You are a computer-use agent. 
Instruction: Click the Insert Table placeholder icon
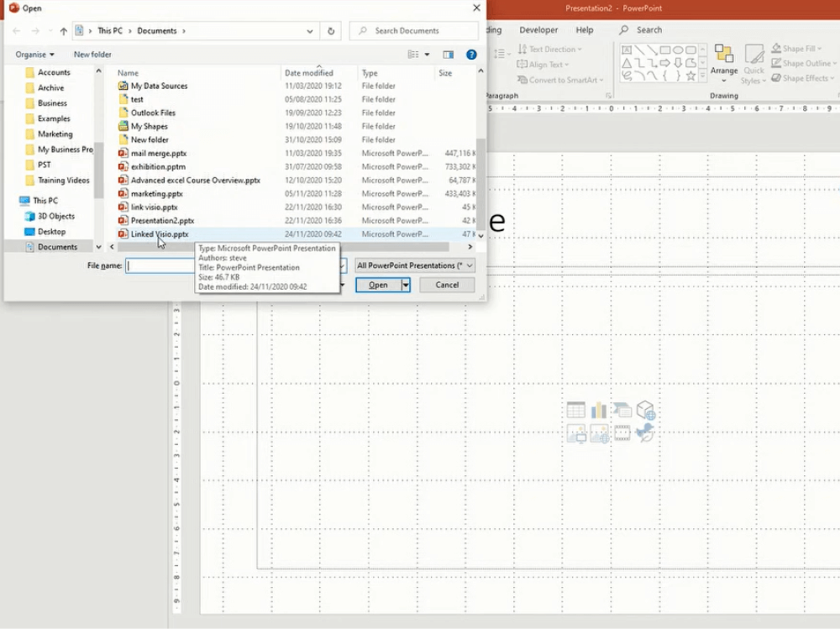click(x=575, y=411)
